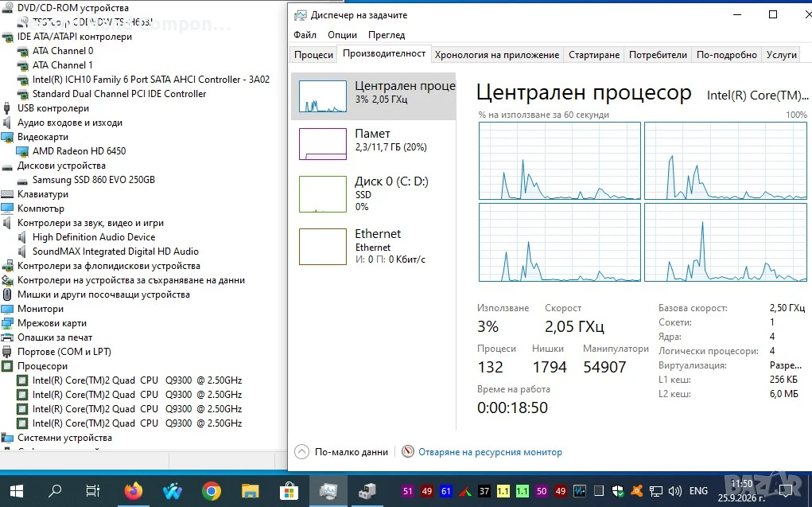Open the Опции menu
Viewport: 812px width, 507px height.
click(x=342, y=35)
